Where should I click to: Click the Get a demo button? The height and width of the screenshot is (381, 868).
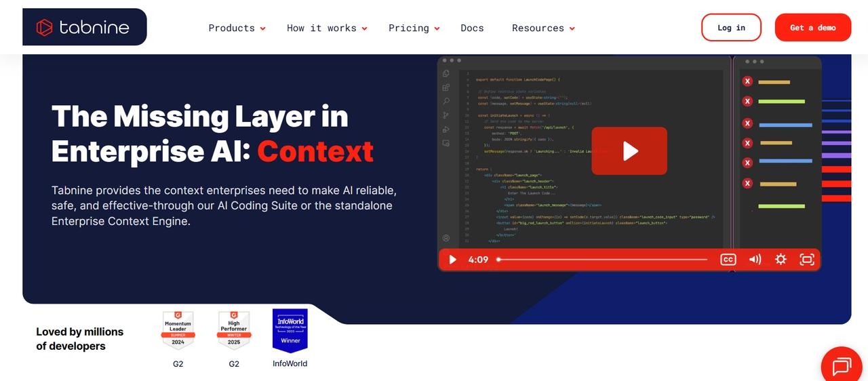point(813,28)
